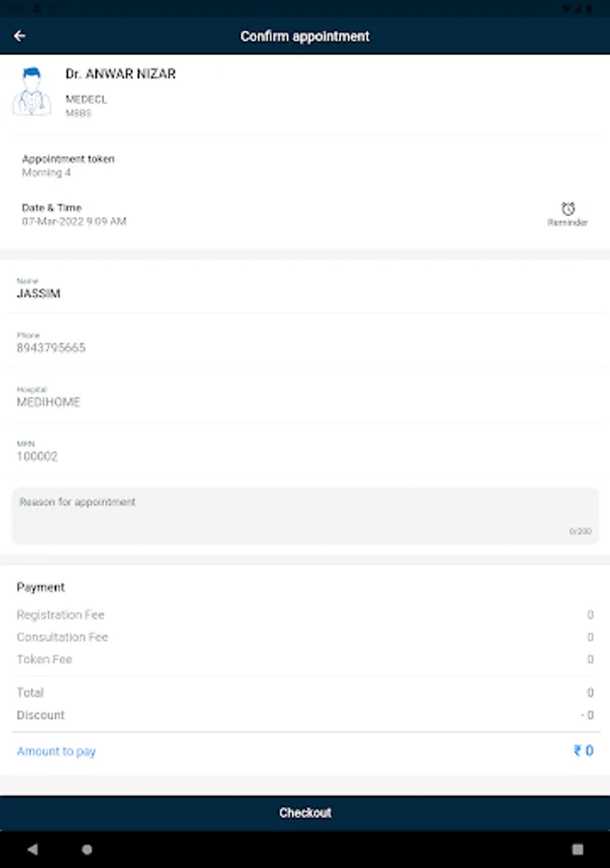Tap the MRN value 100002

tap(38, 456)
